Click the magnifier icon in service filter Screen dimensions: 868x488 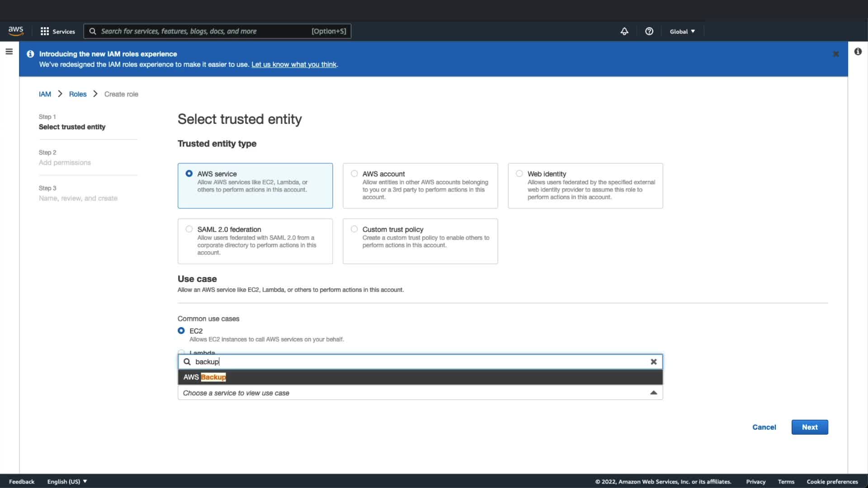tap(187, 361)
